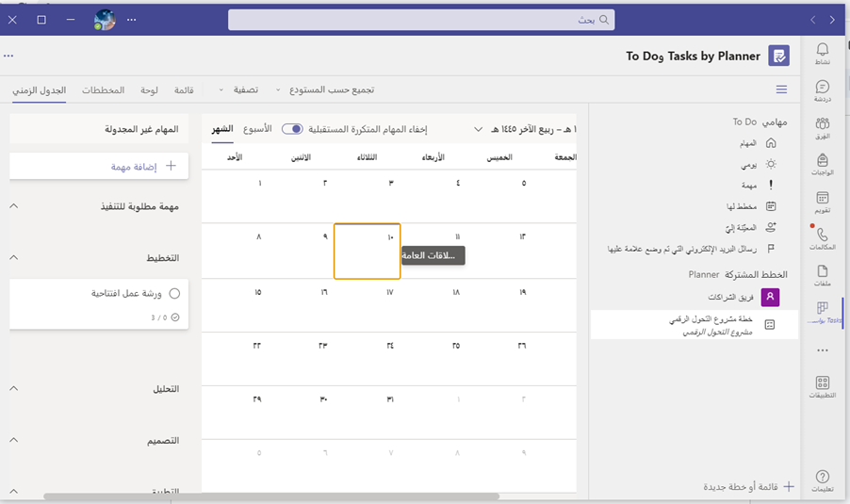Click the 'مهامي To Do' heading

tap(760, 122)
